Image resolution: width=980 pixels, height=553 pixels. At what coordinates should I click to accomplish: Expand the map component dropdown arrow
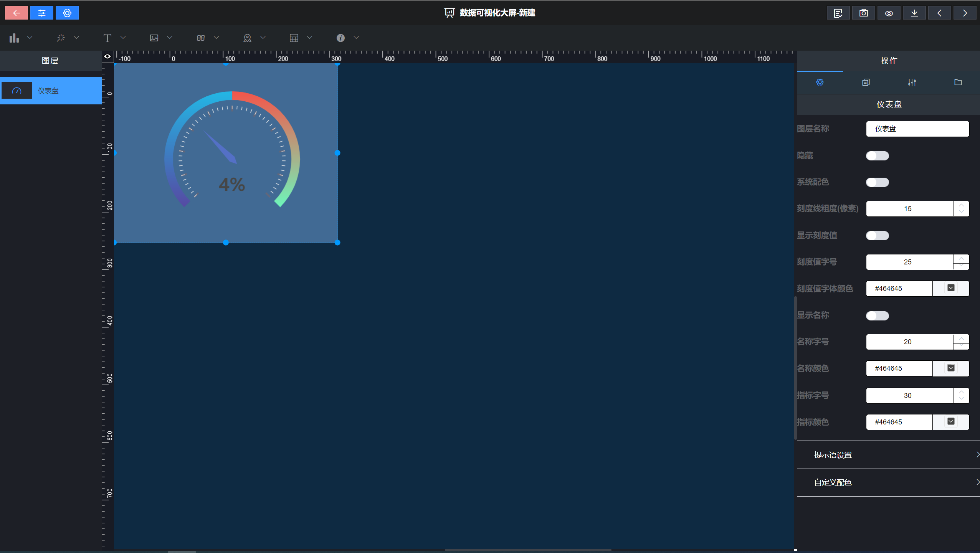click(x=263, y=37)
